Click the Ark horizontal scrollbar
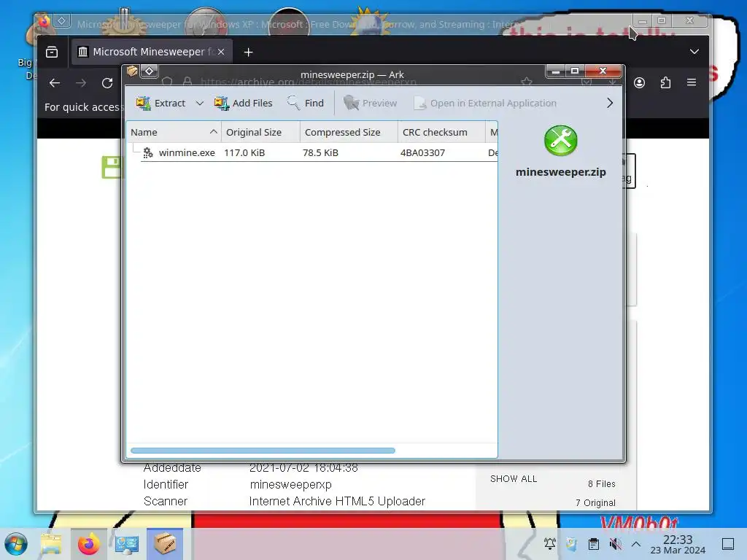Viewport: 747px width, 560px height. click(263, 451)
